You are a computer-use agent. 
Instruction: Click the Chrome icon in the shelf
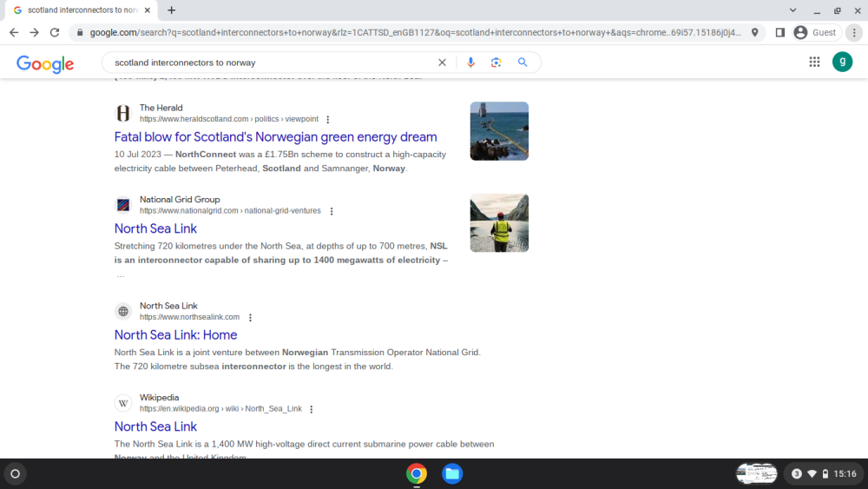click(417, 473)
